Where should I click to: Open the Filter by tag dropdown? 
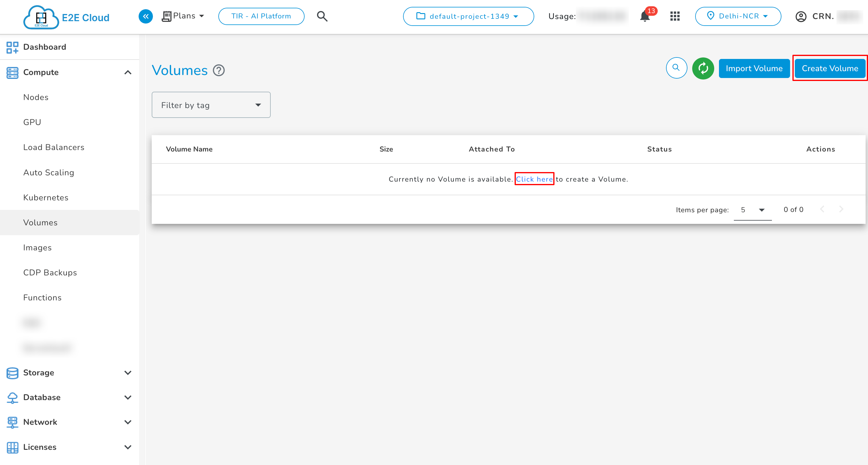[x=211, y=105]
